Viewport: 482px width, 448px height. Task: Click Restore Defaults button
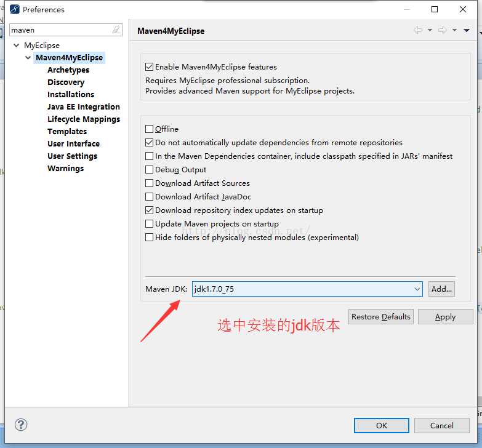tap(381, 316)
